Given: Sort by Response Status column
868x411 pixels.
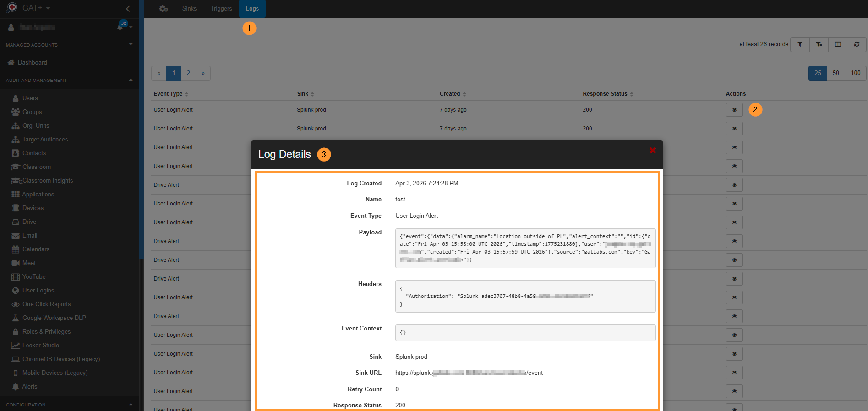Looking at the screenshot, I should tap(608, 94).
